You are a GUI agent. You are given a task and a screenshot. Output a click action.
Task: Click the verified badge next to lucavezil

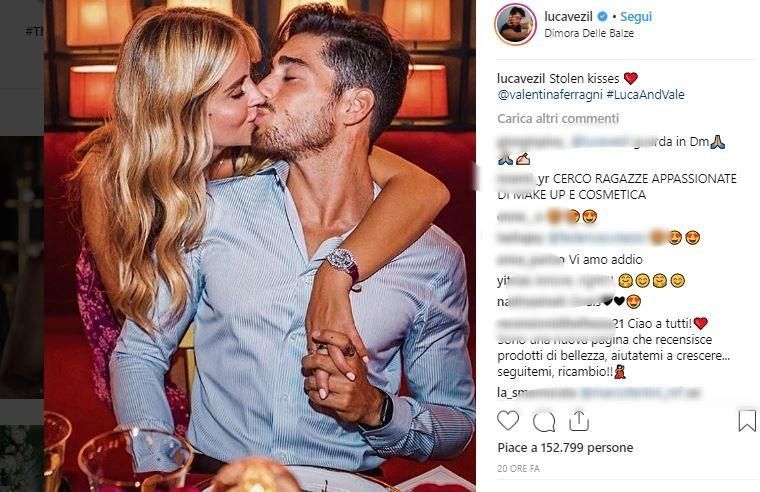tap(602, 16)
